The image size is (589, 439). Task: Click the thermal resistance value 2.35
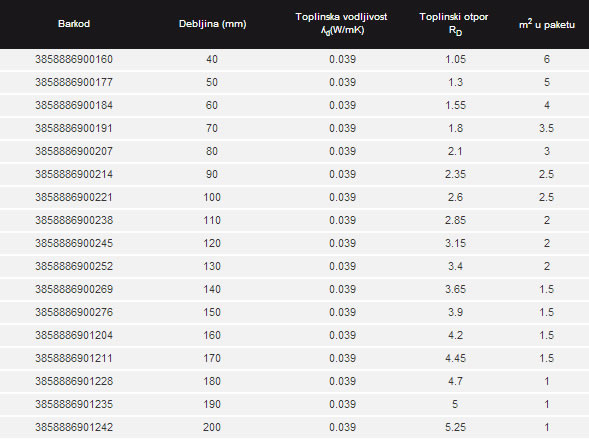click(x=455, y=174)
